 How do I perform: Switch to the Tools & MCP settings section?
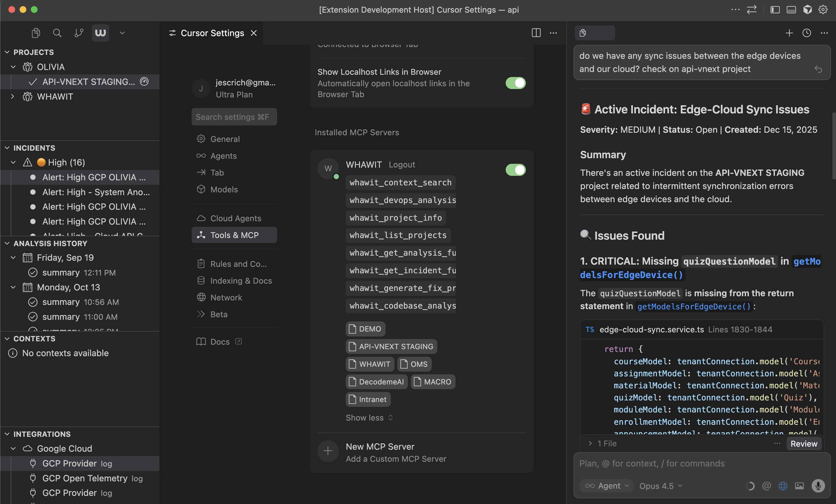[x=234, y=235]
